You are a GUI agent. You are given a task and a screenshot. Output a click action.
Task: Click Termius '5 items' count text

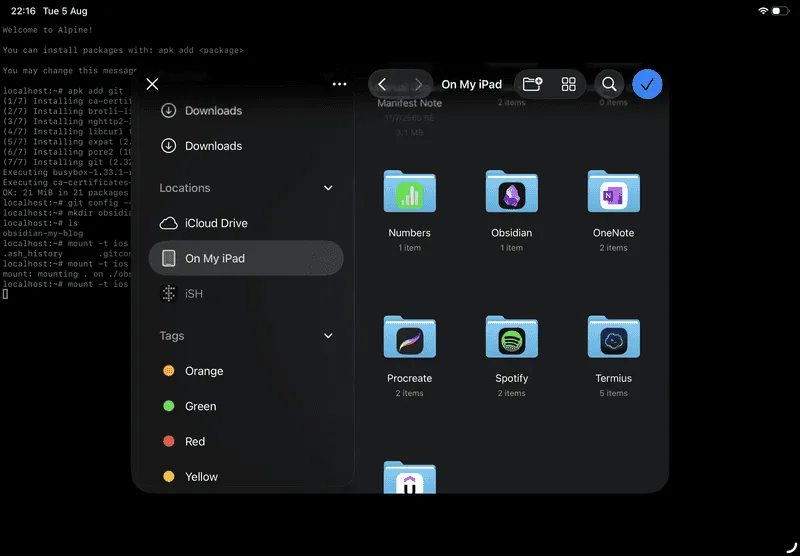coord(614,393)
